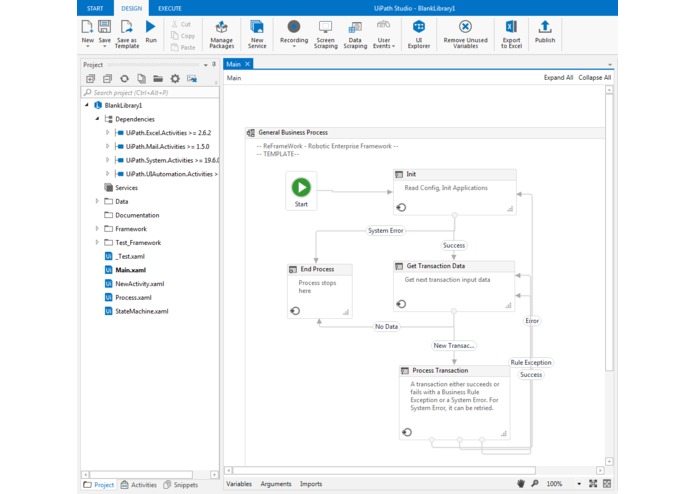This screenshot has height=494, width=695.
Task: Click Collapse All in designer
Action: (x=594, y=78)
